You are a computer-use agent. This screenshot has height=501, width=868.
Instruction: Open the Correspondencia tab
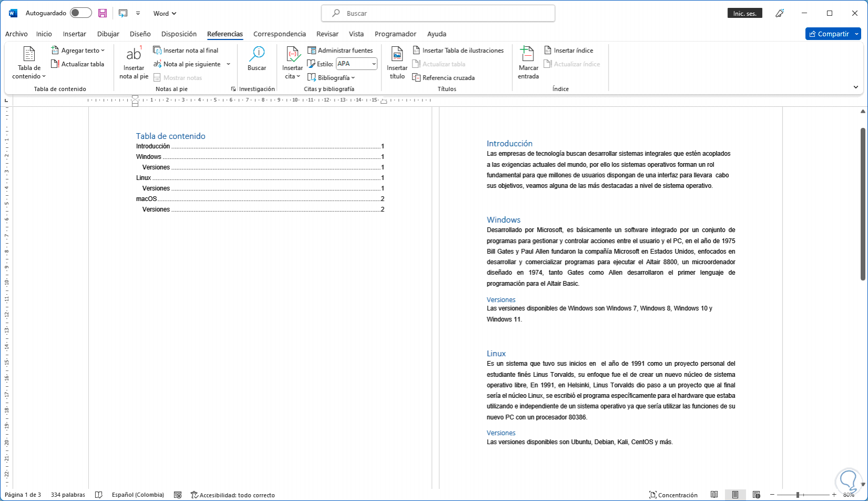(279, 34)
